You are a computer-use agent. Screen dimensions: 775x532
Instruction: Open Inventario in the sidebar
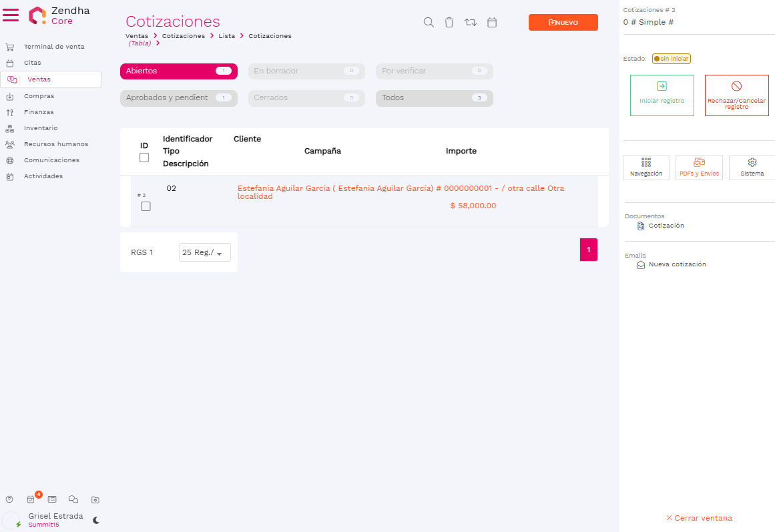[41, 128]
